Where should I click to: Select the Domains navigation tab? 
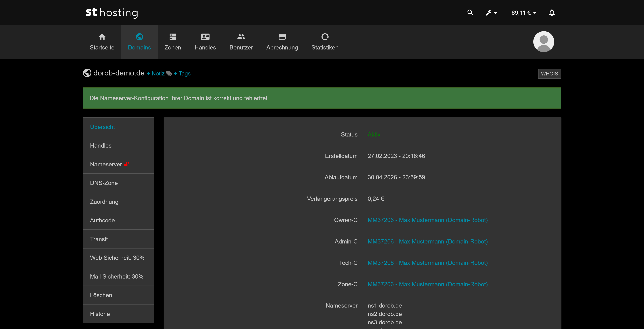coord(139,42)
